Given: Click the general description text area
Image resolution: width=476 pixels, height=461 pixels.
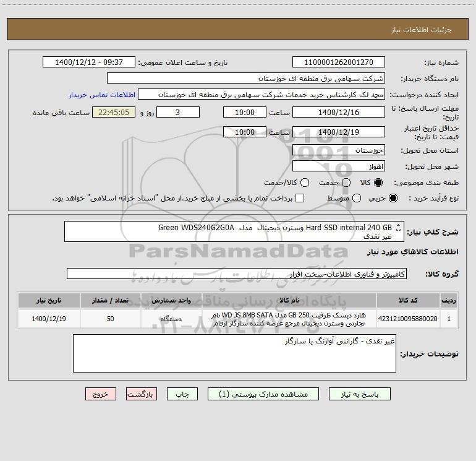Looking at the screenshot, I should (234, 231).
